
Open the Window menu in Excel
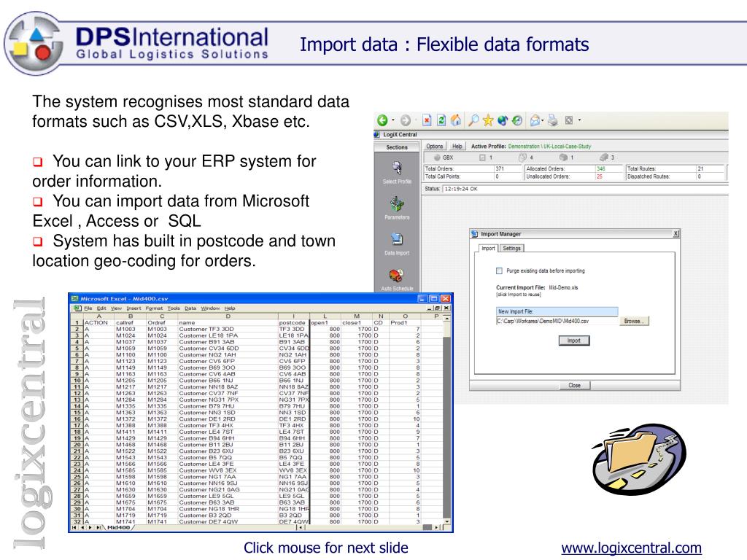tap(210, 308)
